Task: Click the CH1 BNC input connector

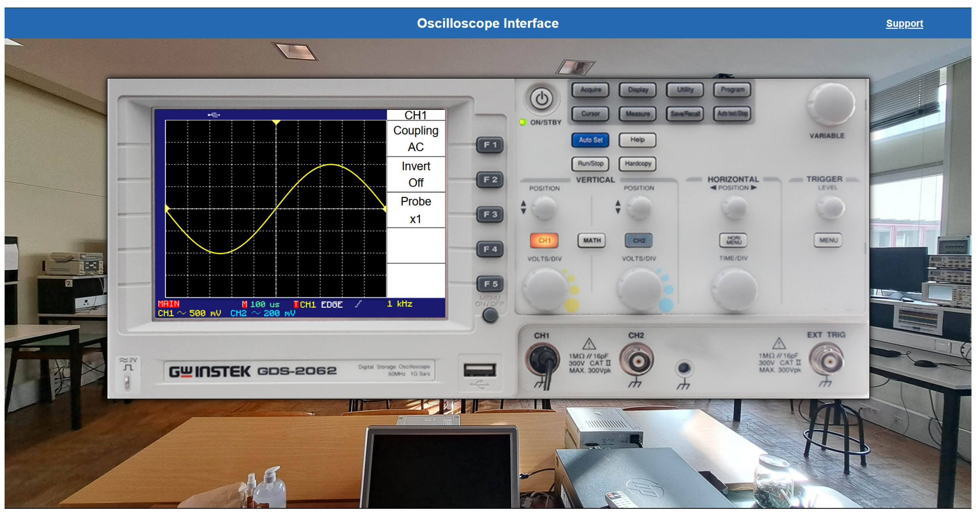Action: tap(542, 360)
